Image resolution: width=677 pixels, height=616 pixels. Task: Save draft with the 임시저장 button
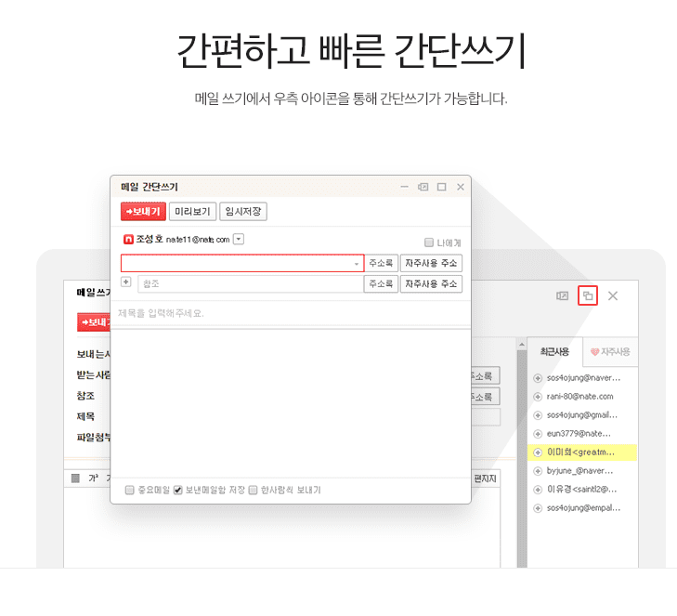click(243, 212)
